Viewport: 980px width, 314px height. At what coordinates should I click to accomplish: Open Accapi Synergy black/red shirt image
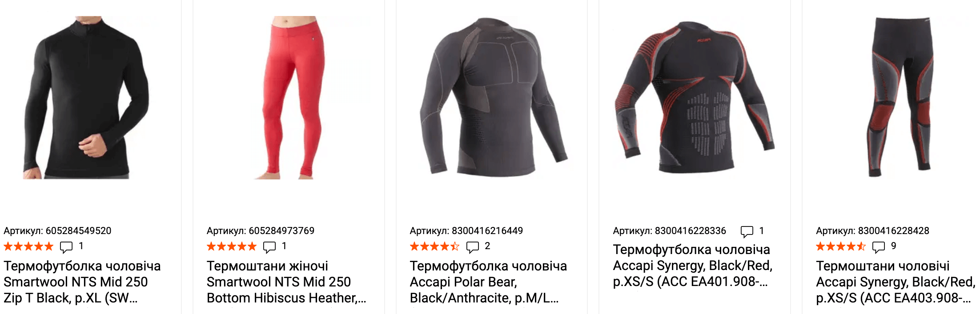[695, 97]
